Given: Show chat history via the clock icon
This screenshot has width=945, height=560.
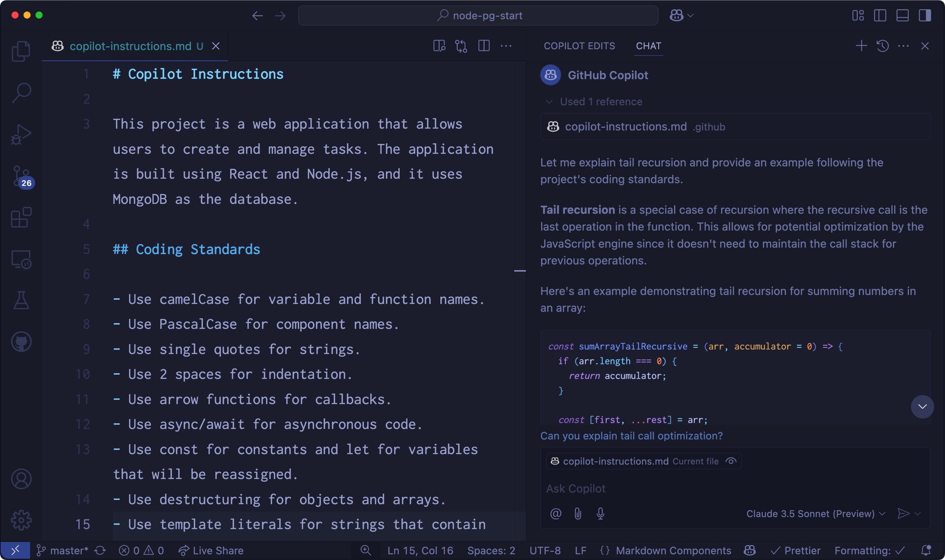Looking at the screenshot, I should pos(883,46).
